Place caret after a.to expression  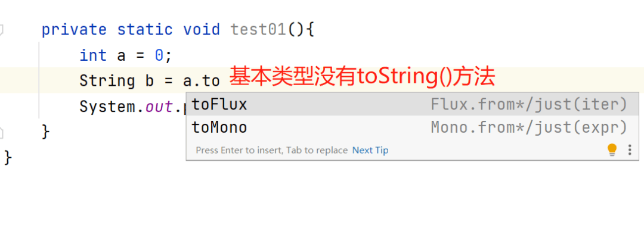click(x=221, y=81)
